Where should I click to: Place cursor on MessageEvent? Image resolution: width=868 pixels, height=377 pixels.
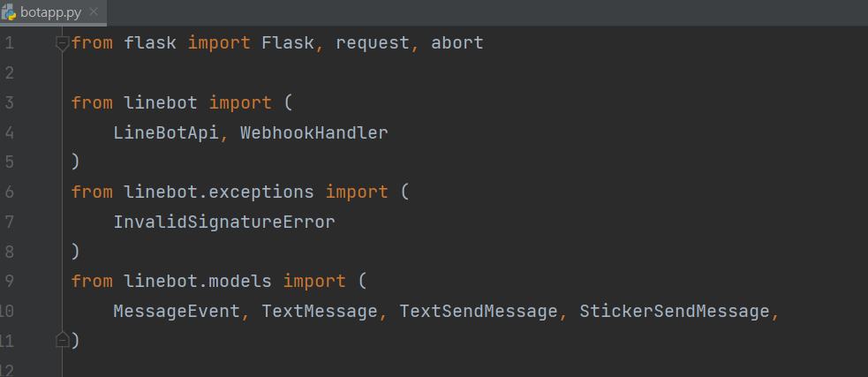[177, 311]
